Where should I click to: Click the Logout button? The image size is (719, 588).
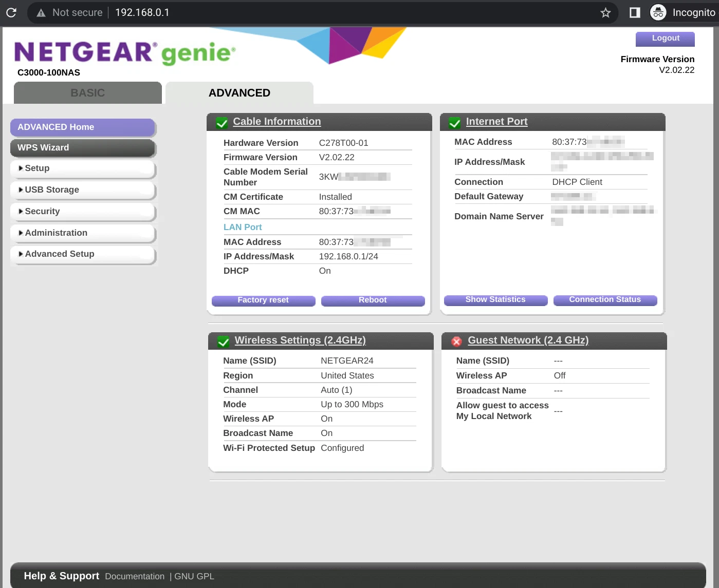point(666,39)
